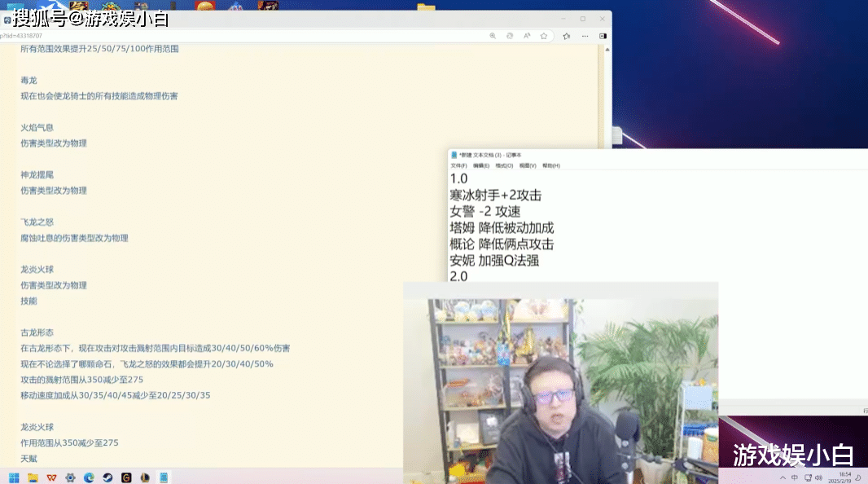Launch Steam from the taskbar
This screenshot has width=868, height=484.
[x=107, y=477]
